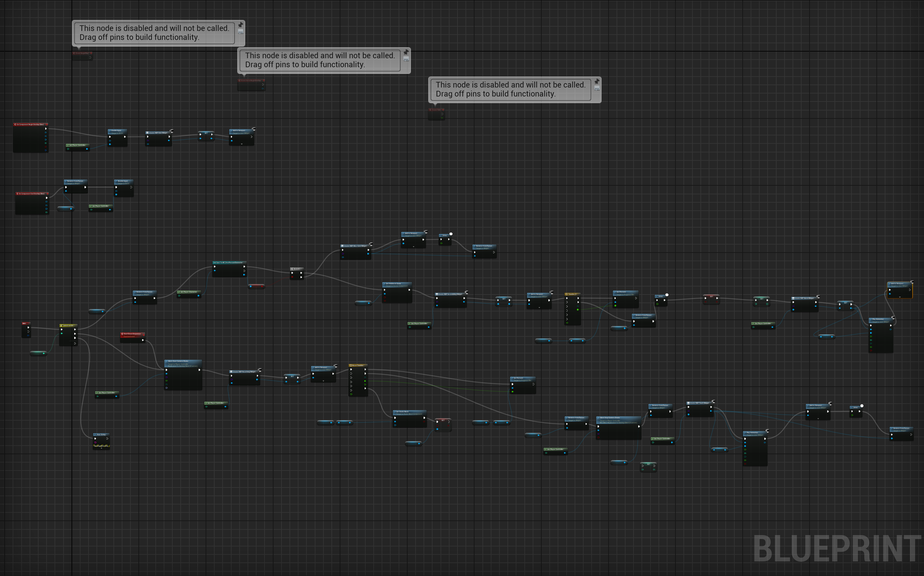Click the function icon on Get Player Character node
This screenshot has width=924, height=576.
point(179,292)
